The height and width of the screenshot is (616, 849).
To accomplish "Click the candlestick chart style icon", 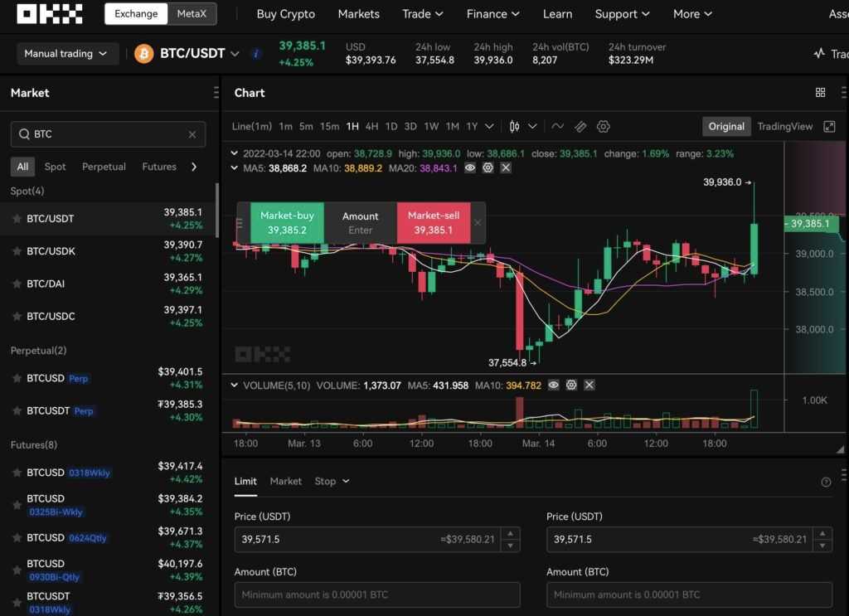I will tap(515, 127).
